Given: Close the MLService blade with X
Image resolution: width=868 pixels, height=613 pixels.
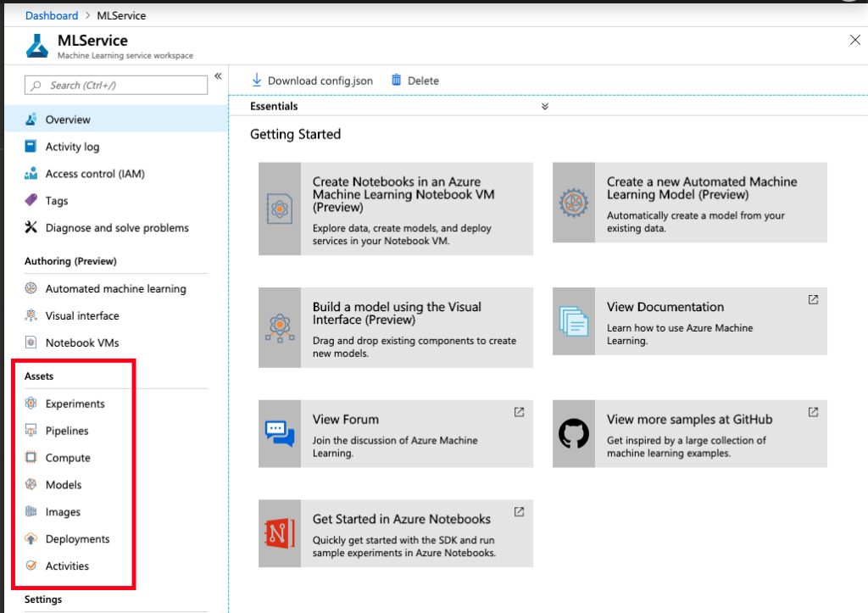Looking at the screenshot, I should pyautogui.click(x=854, y=40).
